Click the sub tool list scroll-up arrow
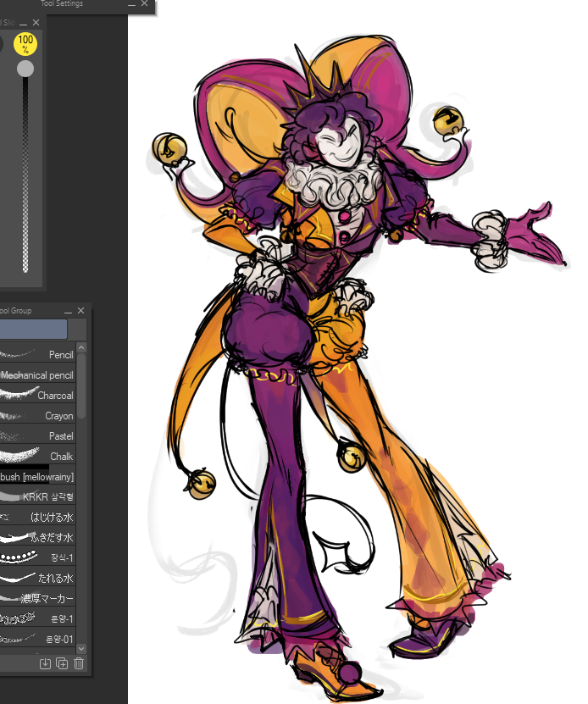 (81, 348)
